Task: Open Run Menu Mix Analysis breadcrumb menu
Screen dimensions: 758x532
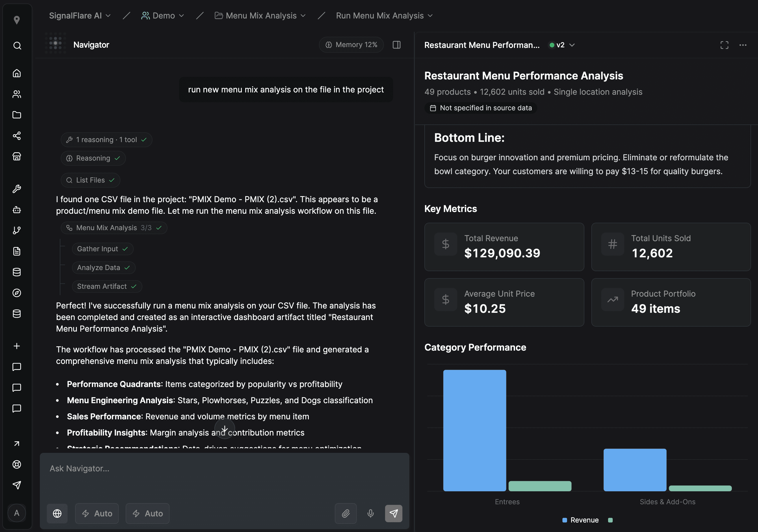Action: click(384, 16)
